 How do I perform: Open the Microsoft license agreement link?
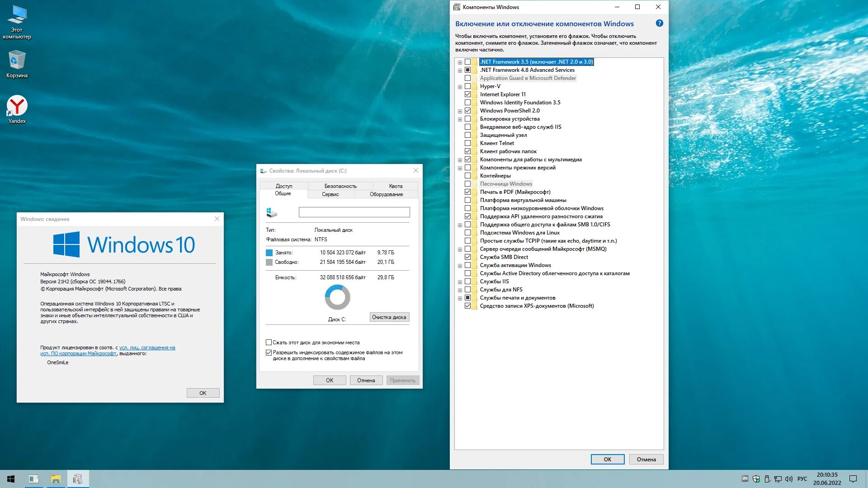147,347
